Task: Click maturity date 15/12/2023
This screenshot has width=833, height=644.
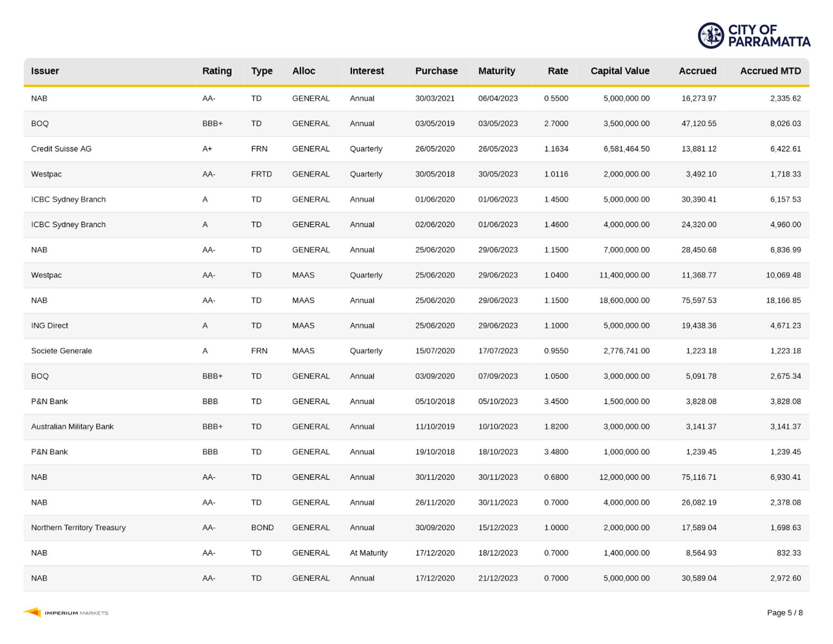Action: pos(498,528)
